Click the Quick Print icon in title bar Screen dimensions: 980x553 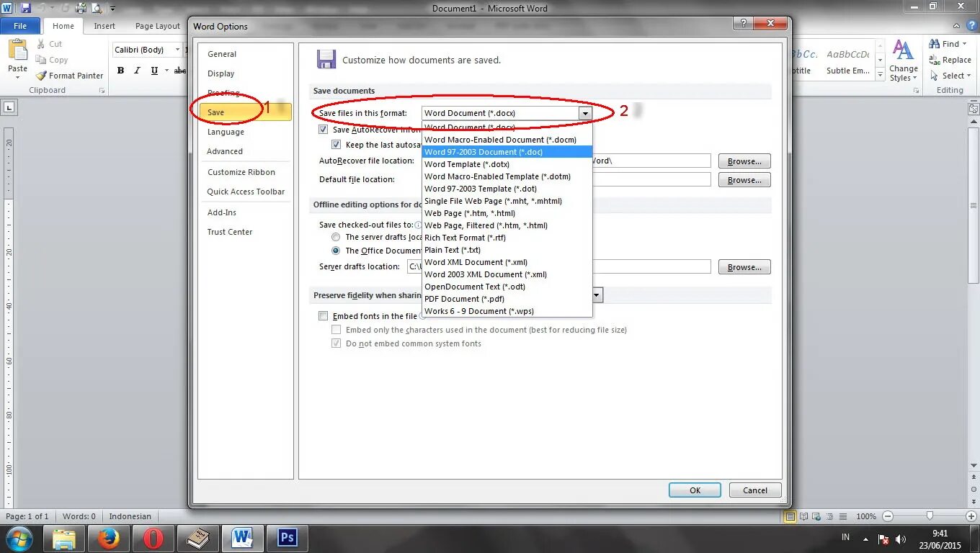[81, 8]
